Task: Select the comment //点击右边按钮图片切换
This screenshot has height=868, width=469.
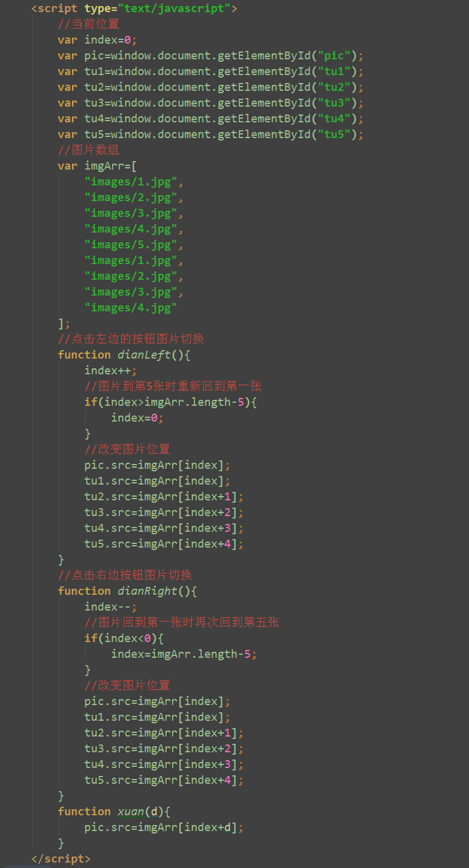Action: tap(125, 575)
